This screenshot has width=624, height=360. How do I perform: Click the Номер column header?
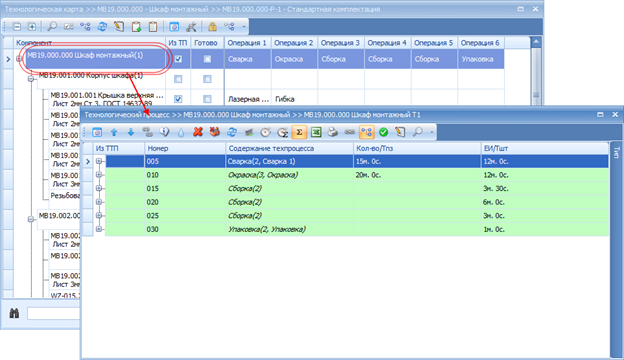click(x=185, y=148)
